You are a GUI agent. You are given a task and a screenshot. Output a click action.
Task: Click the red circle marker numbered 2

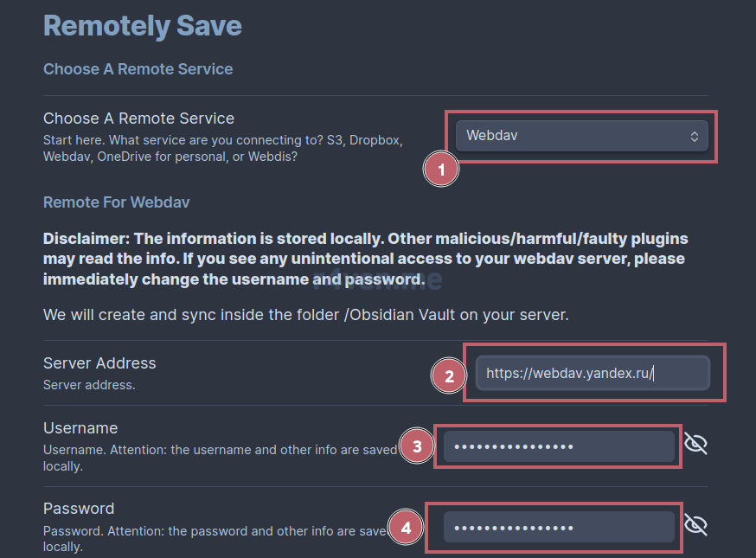[449, 375]
